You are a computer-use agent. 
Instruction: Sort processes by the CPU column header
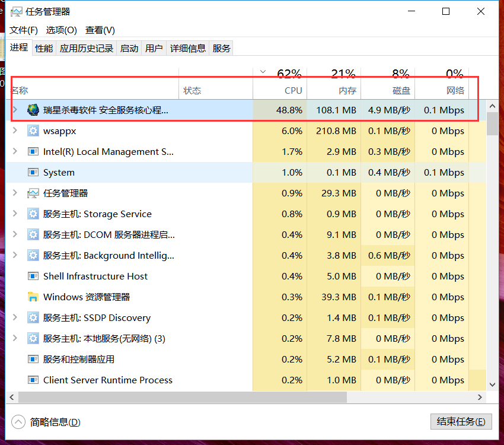(x=280, y=83)
